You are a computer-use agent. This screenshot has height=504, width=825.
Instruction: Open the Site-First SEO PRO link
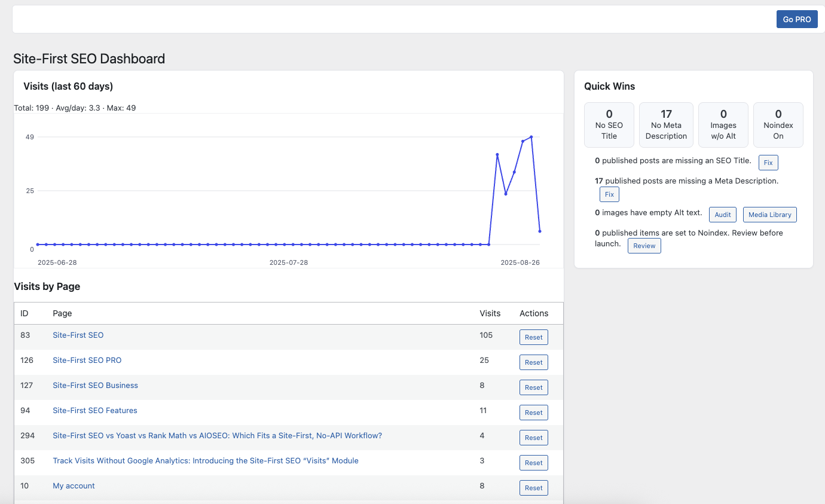[x=87, y=361]
